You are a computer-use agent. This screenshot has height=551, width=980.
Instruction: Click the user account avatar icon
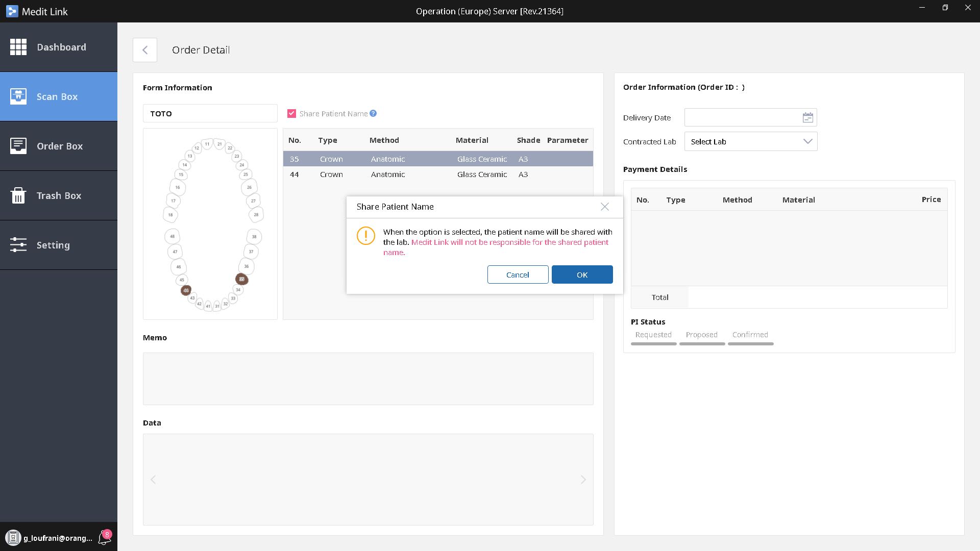[x=13, y=537]
